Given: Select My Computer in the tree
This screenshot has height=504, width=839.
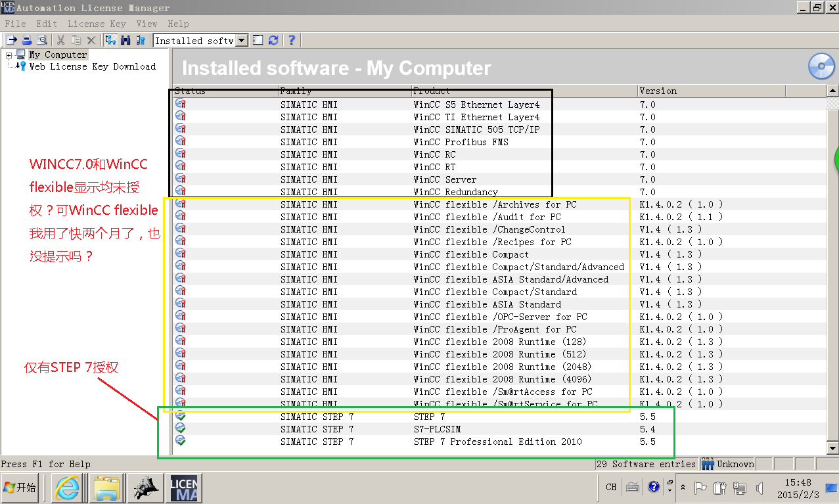Looking at the screenshot, I should pos(58,55).
